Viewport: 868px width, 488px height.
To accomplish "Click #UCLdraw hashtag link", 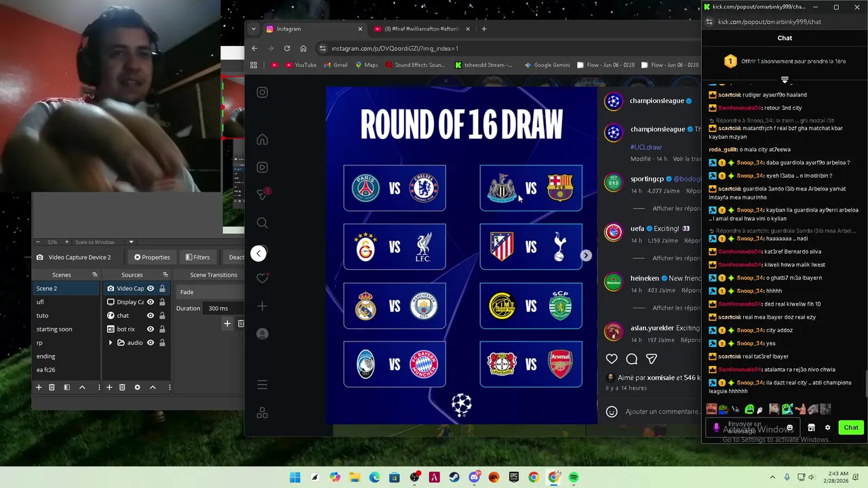I will coord(646,147).
